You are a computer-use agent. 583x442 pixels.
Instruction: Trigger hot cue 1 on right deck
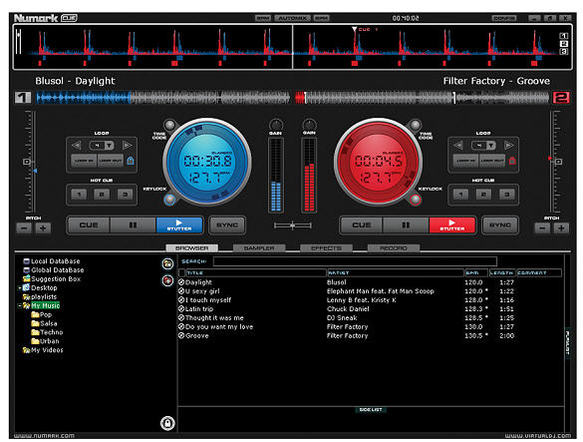(x=461, y=194)
